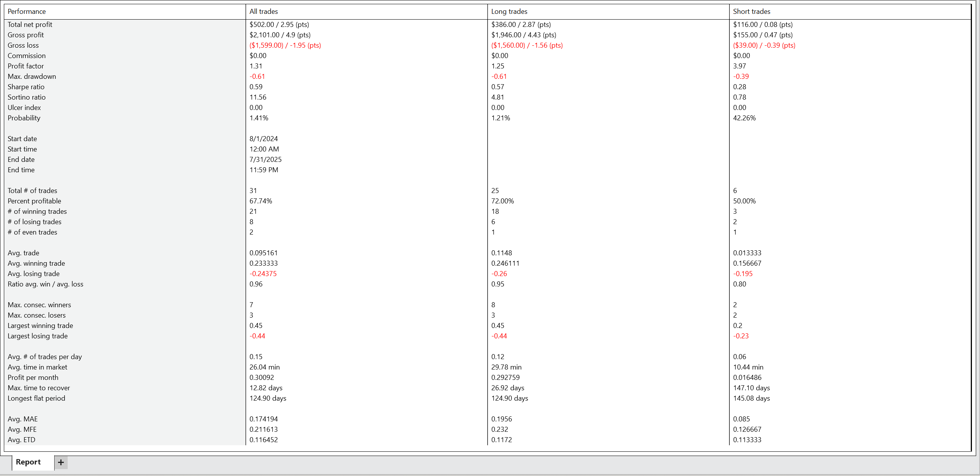The image size is (980, 476).
Task: Select the Ulcer index row label
Action: [x=24, y=108]
